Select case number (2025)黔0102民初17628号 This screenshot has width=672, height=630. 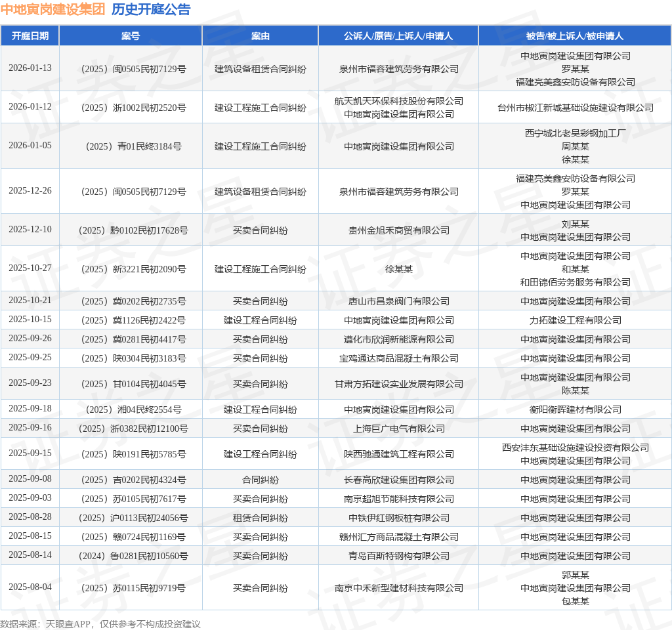pos(133,230)
